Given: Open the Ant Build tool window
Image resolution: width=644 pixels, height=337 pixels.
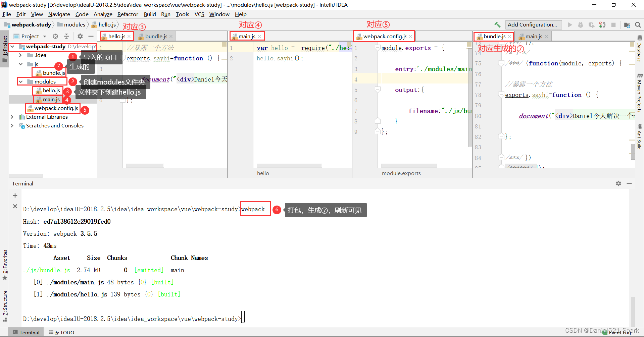Looking at the screenshot, I should point(640,136).
